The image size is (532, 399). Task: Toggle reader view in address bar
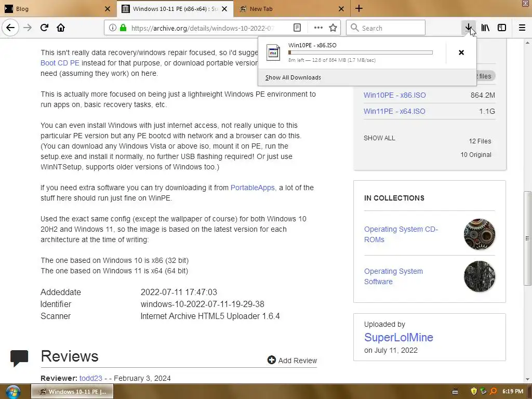(x=297, y=28)
